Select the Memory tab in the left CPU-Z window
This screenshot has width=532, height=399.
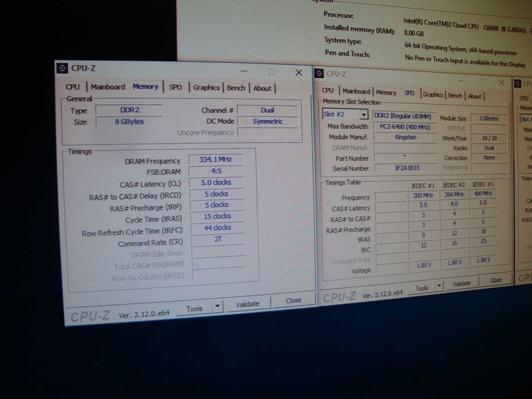[x=145, y=87]
